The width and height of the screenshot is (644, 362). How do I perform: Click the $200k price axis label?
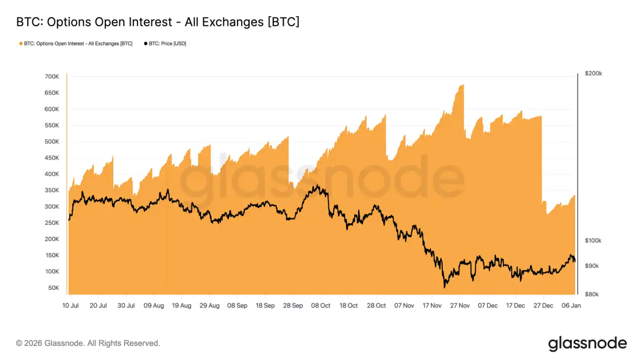tap(593, 74)
